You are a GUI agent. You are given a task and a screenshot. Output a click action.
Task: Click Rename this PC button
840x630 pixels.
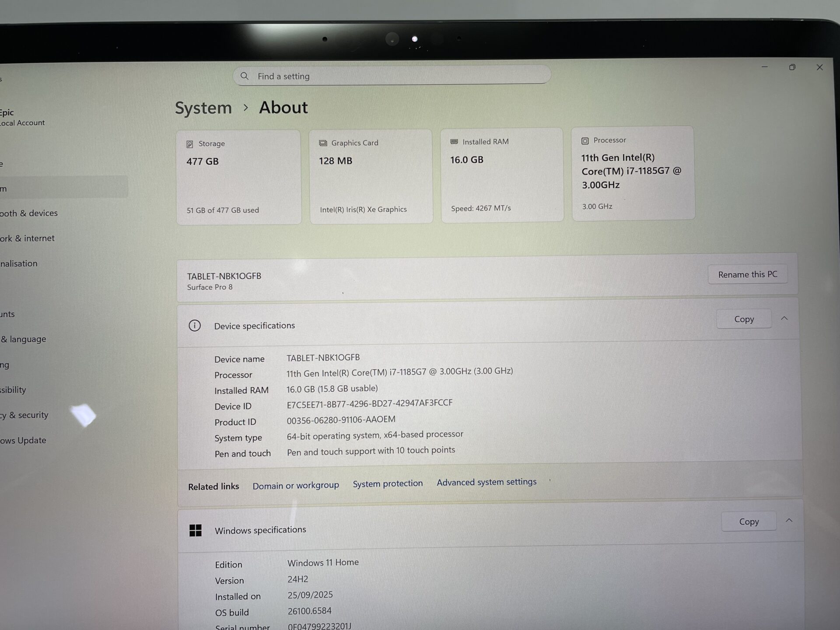pos(747,274)
